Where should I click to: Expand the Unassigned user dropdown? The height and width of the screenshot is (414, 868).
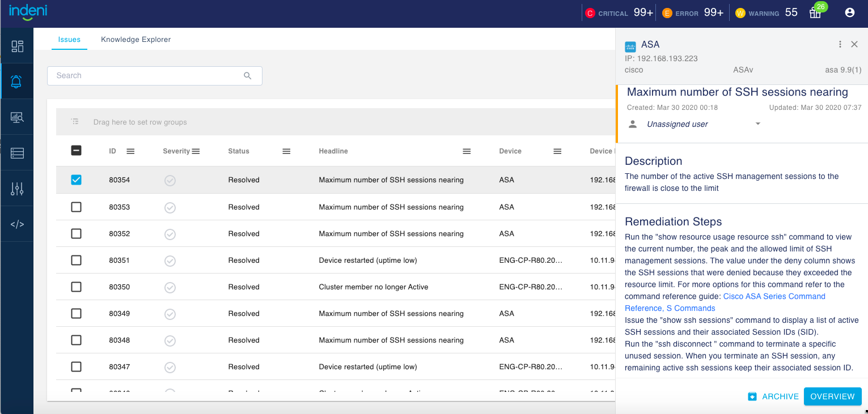[x=757, y=124]
